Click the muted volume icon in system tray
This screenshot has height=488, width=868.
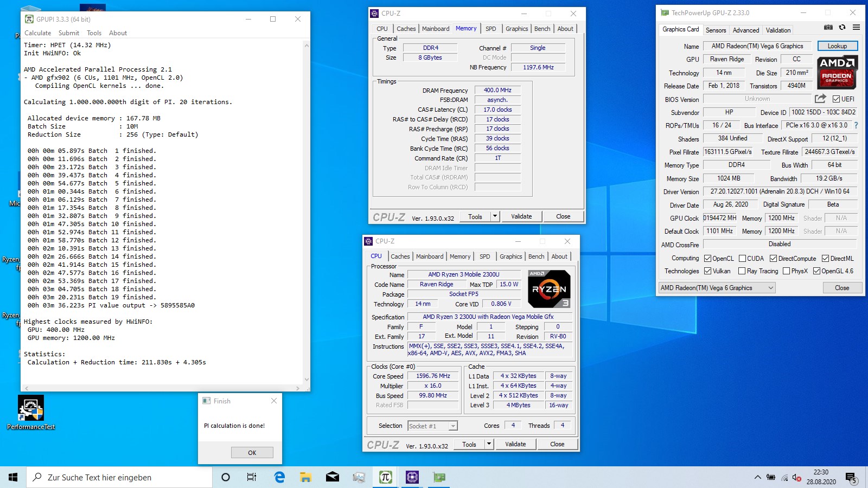coord(797,478)
